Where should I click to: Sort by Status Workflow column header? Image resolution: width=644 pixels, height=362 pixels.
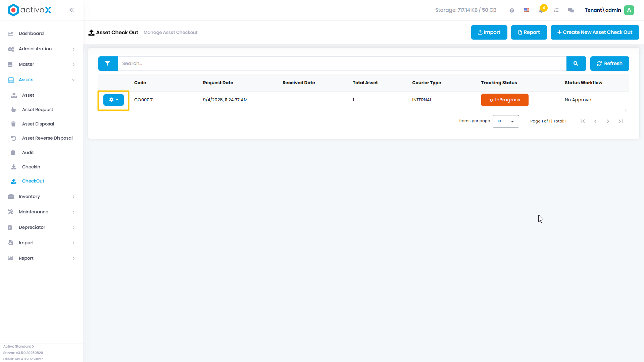point(584,83)
